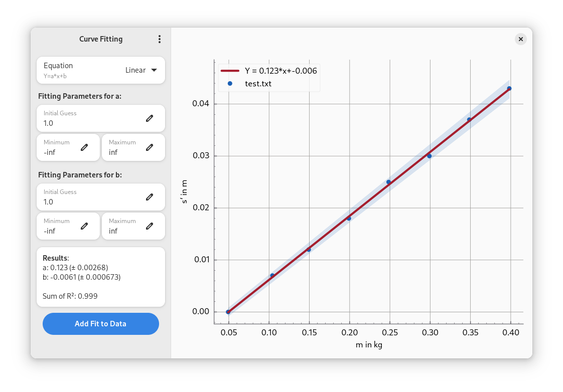The height and width of the screenshot is (392, 563).
Task: Click the pencil icon for b's maximum
Action: click(x=149, y=226)
